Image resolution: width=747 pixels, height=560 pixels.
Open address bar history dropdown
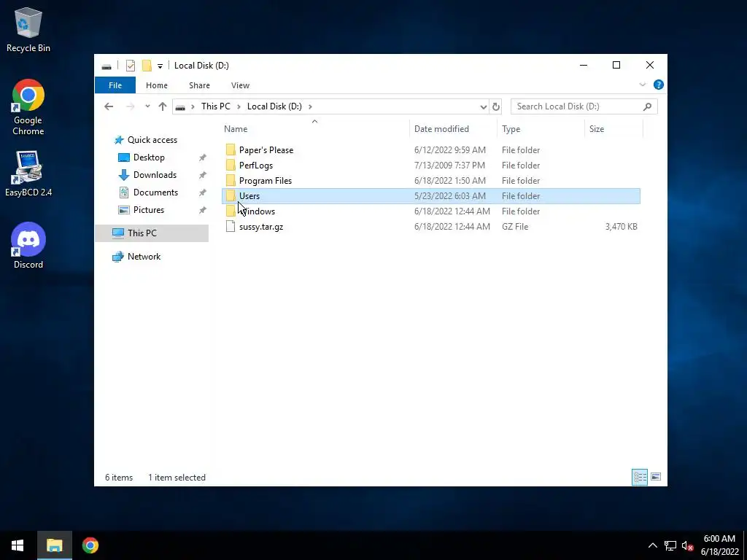tap(483, 106)
